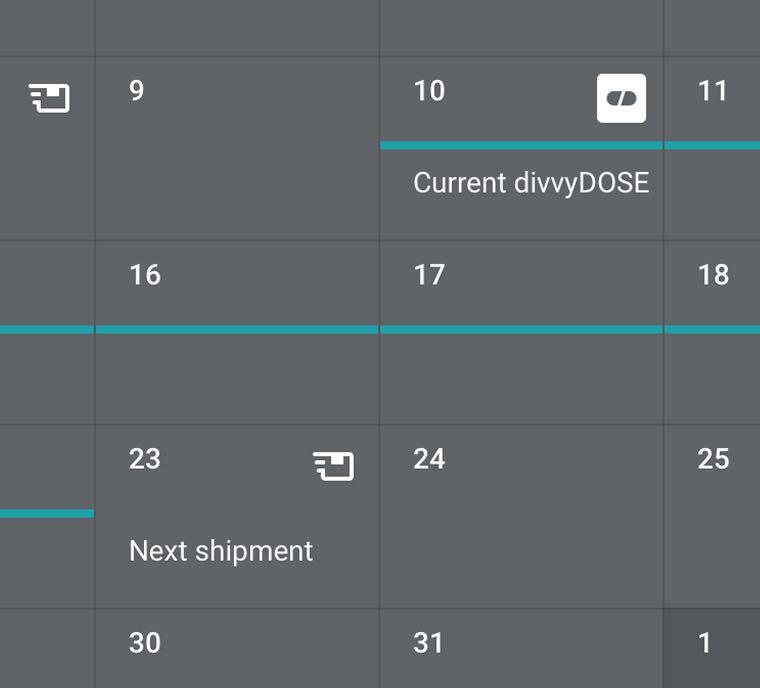Choose day 11 on the calendar
760x688 pixels.
click(x=712, y=91)
